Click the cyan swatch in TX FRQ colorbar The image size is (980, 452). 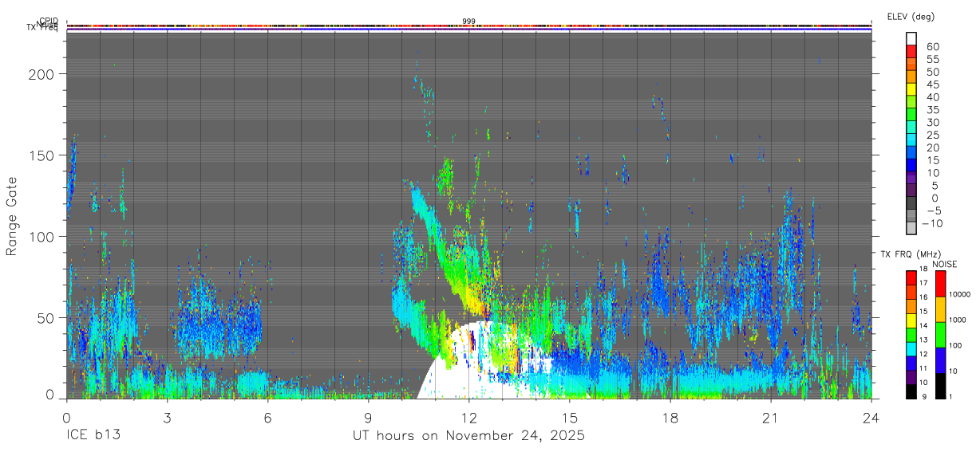point(911,349)
